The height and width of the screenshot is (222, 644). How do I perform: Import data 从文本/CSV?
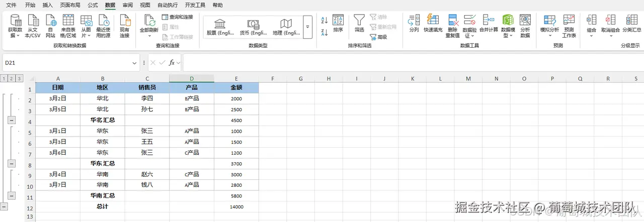(x=33, y=26)
